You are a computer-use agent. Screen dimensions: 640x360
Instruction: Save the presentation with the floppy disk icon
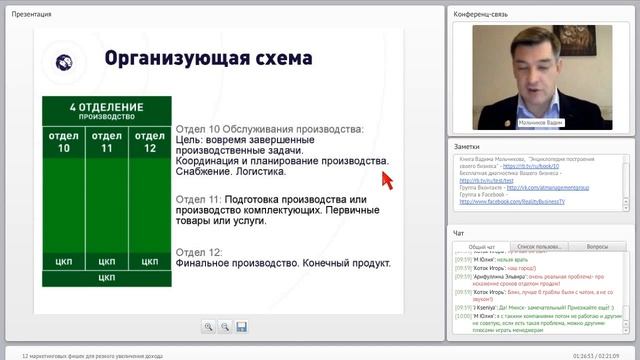pyautogui.click(x=241, y=327)
